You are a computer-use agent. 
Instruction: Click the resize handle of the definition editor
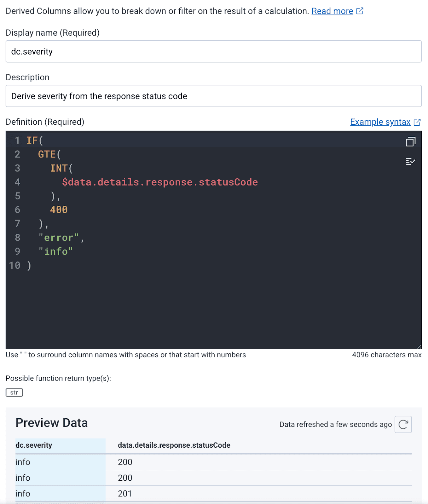419,346
